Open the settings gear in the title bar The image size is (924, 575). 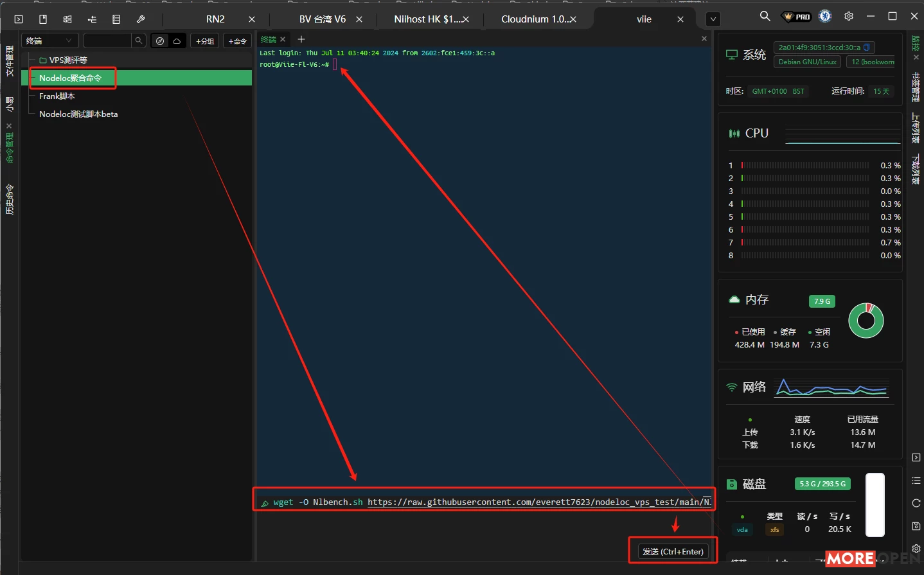(848, 16)
